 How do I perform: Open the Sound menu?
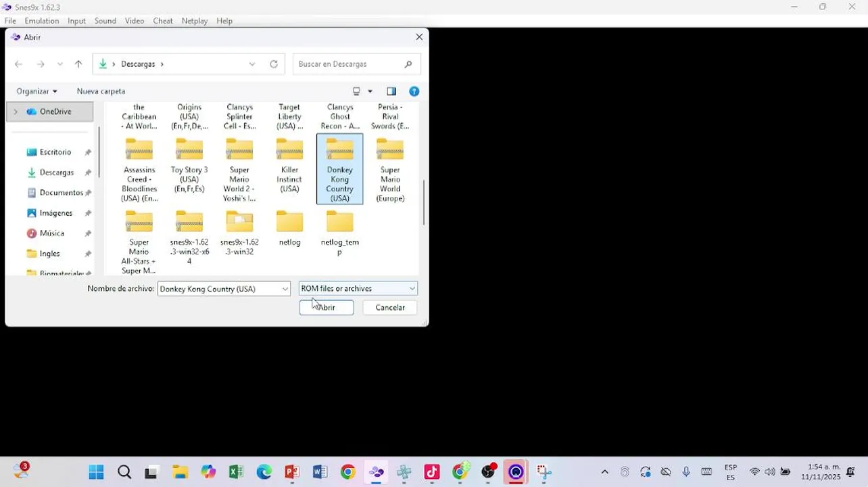[105, 21]
